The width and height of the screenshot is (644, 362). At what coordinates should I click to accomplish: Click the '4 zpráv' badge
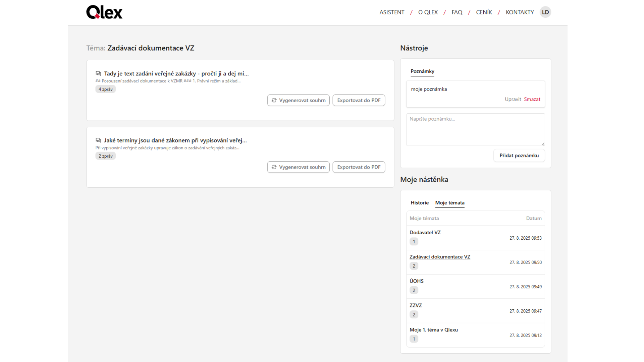point(106,89)
